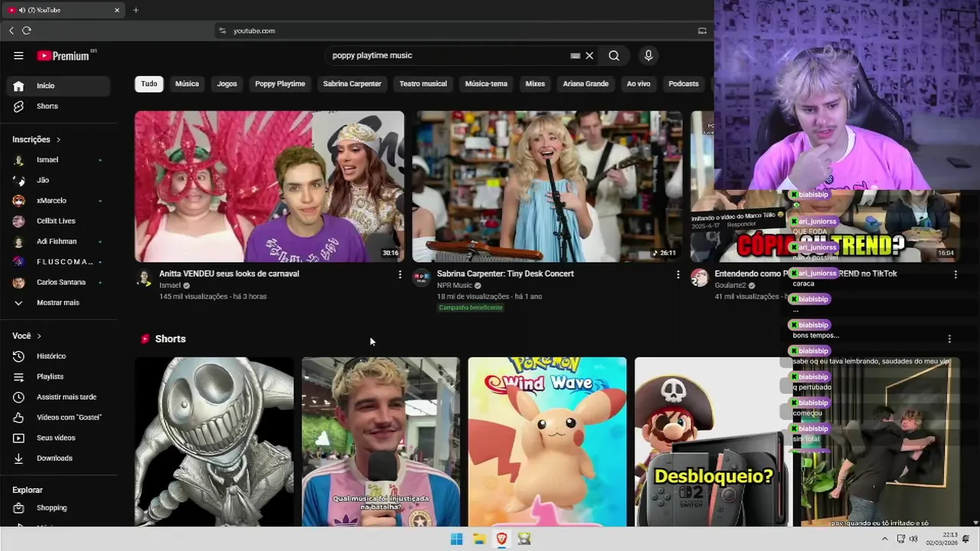Select the Poppy Playtime filter chip
The height and width of the screenshot is (551, 980).
coord(280,84)
